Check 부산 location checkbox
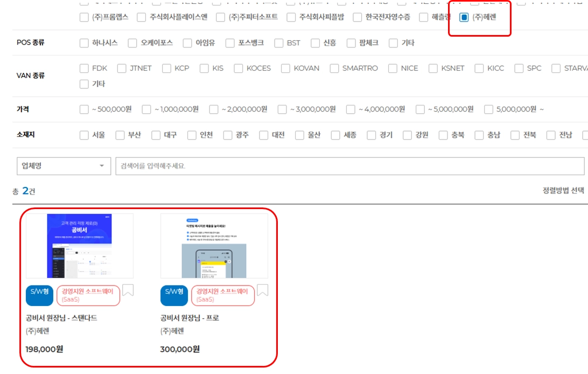The width and height of the screenshot is (588, 374). [x=120, y=135]
